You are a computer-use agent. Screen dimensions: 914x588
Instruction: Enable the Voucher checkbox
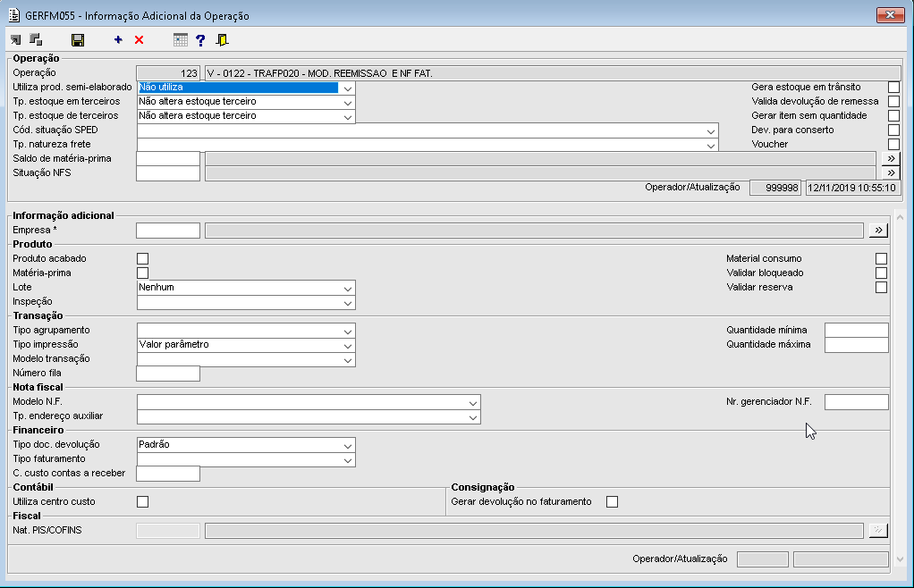[893, 145]
